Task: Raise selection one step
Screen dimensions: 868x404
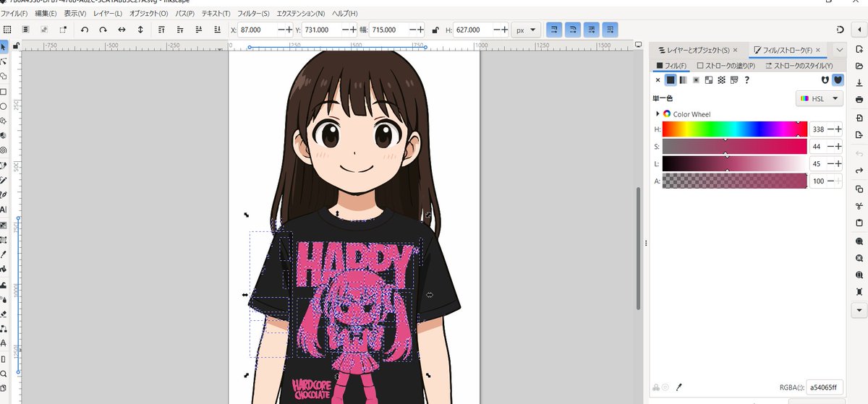Action: pos(180,30)
